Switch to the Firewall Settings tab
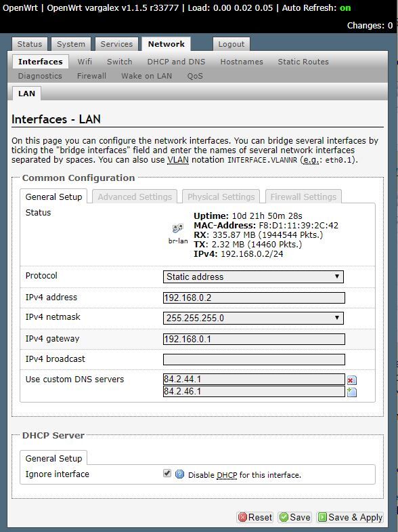This screenshot has width=398, height=532. point(303,197)
